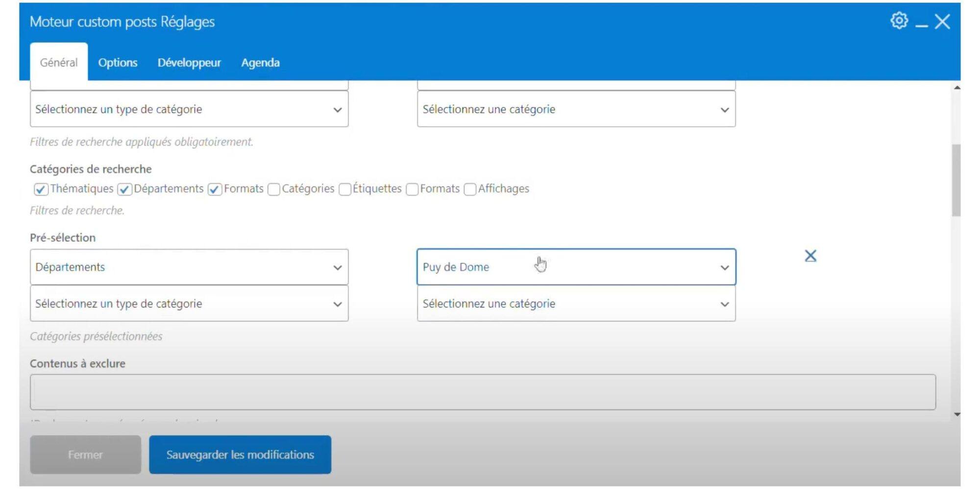Uncheck the Thématiques checkbox

coord(41,189)
